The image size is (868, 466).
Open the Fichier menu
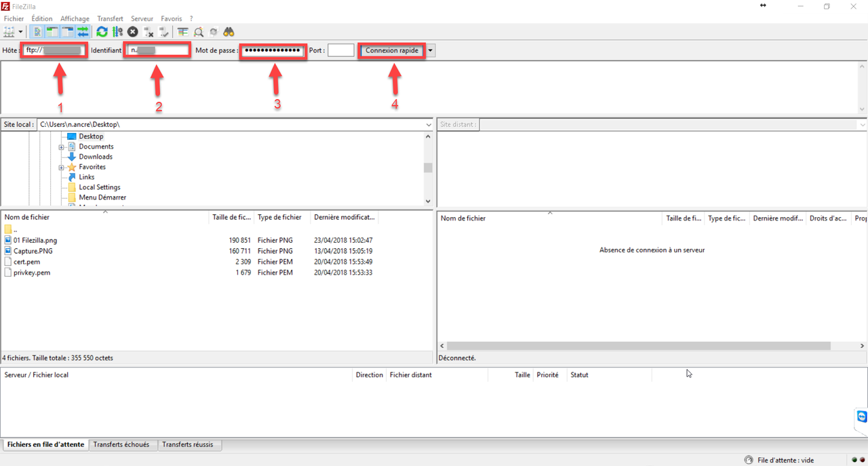point(14,19)
